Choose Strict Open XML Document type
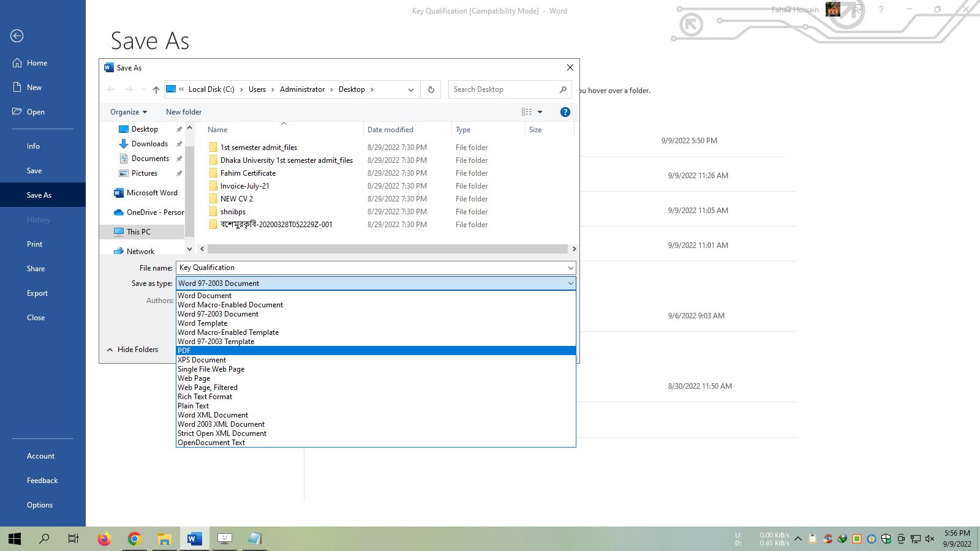 click(376, 433)
